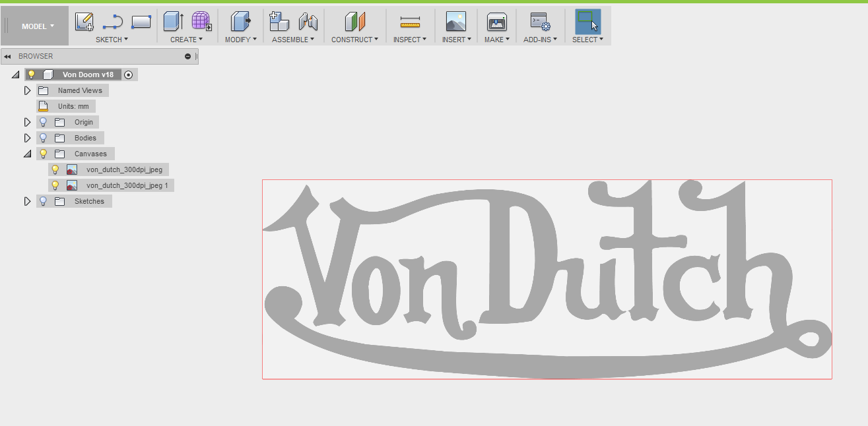This screenshot has width=868, height=426.
Task: Click the Named Views folder icon
Action: pos(43,90)
